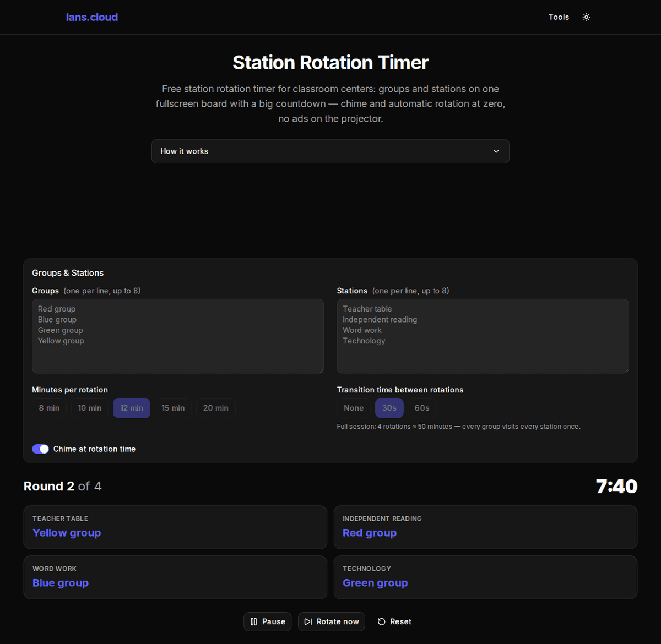Click the resize grip of Stations text area

pyautogui.click(x=626, y=370)
